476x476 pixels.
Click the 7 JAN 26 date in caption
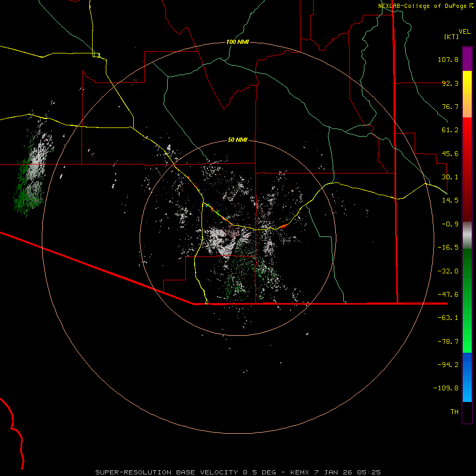click(x=334, y=472)
